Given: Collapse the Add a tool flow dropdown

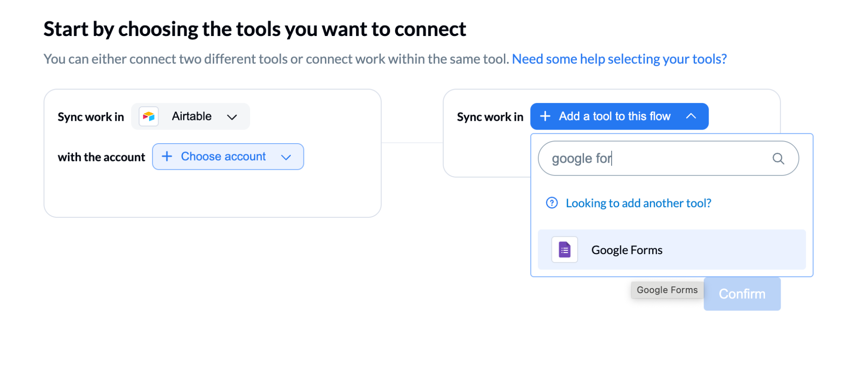Looking at the screenshot, I should (x=692, y=116).
